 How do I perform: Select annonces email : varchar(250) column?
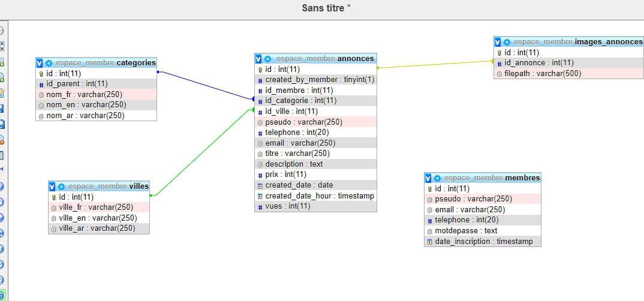(315, 143)
